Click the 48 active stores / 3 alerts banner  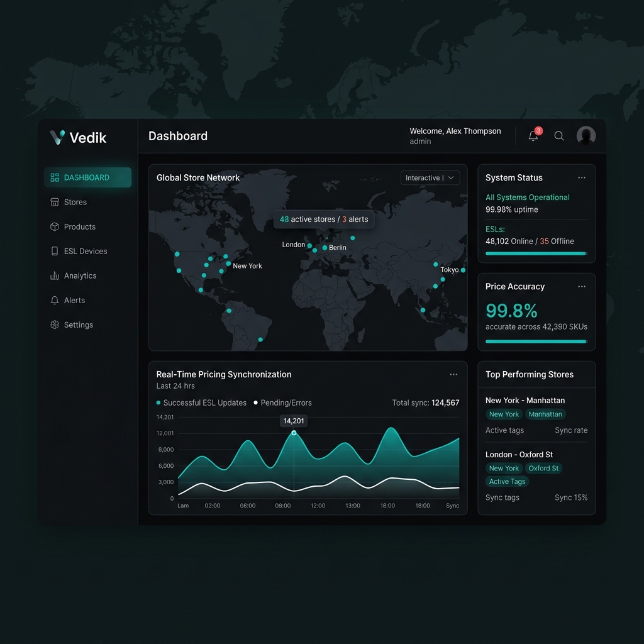pos(324,219)
